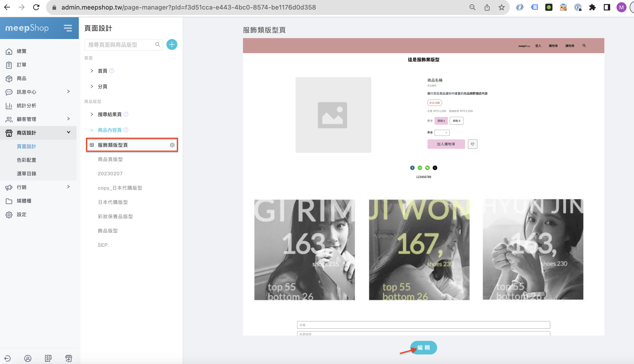
Task: Click the help icon next to 首頁
Action: (112, 71)
